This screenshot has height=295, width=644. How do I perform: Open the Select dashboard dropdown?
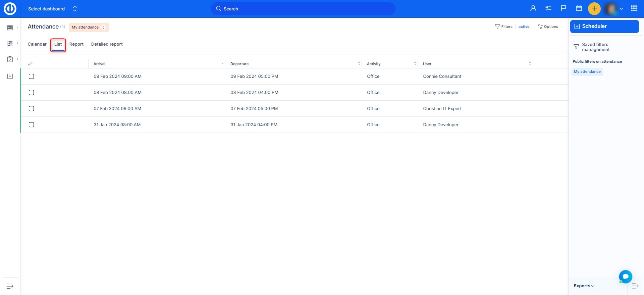53,9
